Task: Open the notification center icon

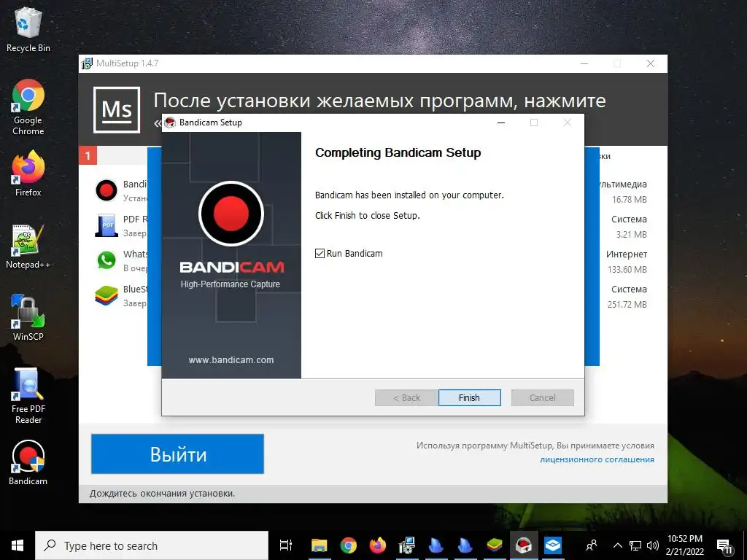Action: coord(724,545)
